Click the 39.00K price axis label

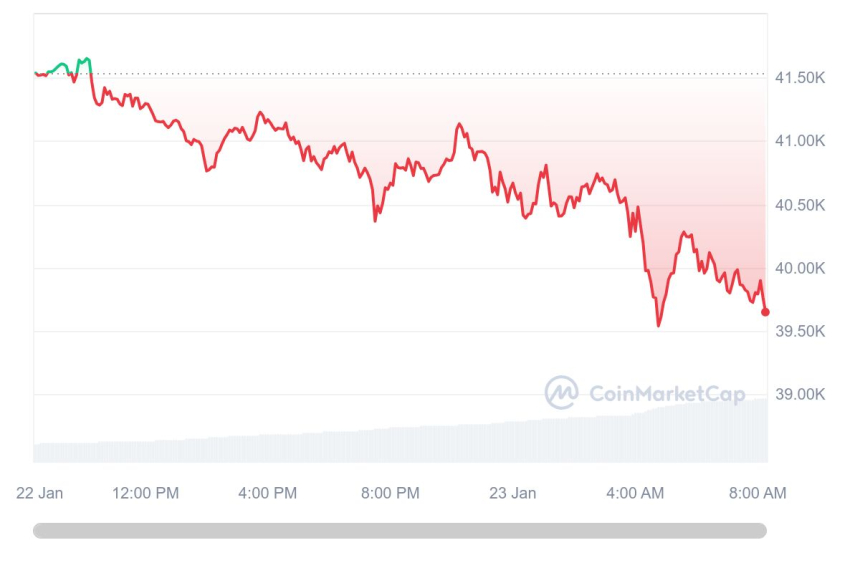click(x=799, y=394)
